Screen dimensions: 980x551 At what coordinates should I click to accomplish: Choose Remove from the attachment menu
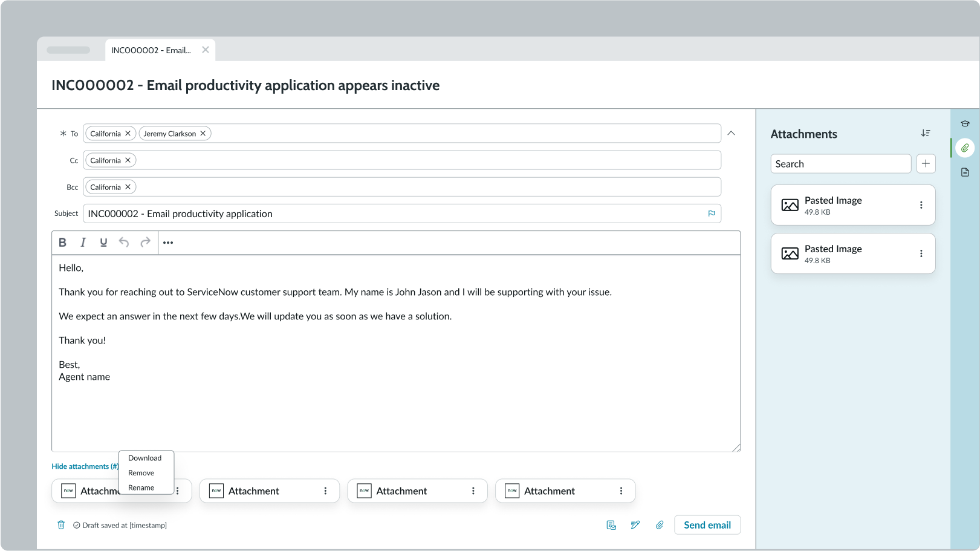tap(141, 473)
